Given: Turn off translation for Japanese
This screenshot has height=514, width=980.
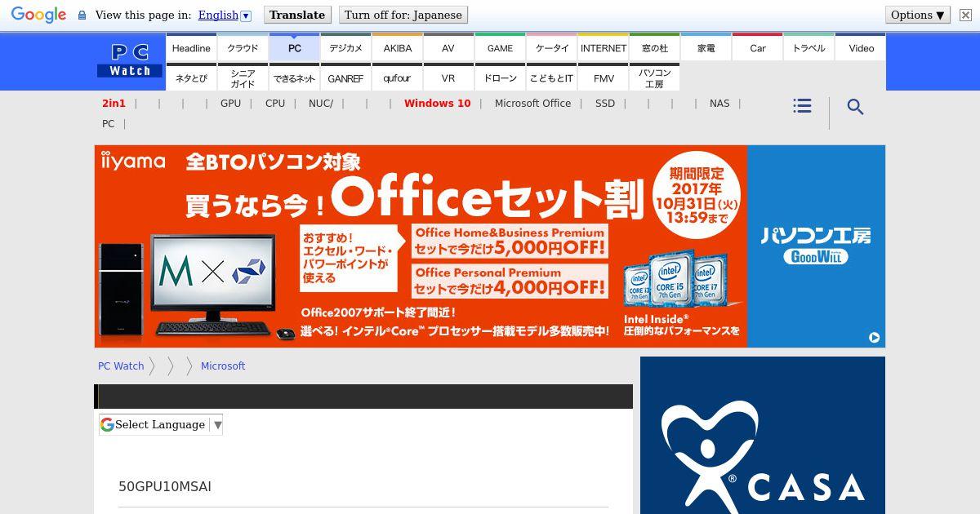Looking at the screenshot, I should [403, 15].
